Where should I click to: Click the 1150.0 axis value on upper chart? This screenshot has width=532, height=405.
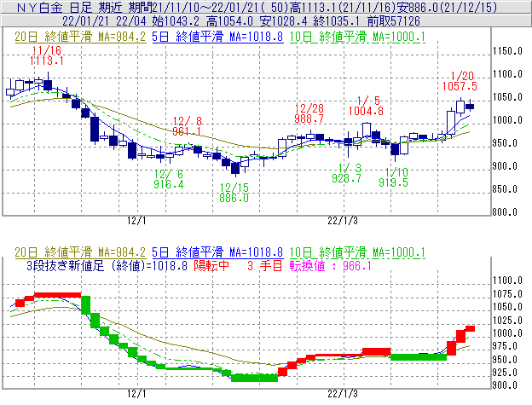point(507,51)
